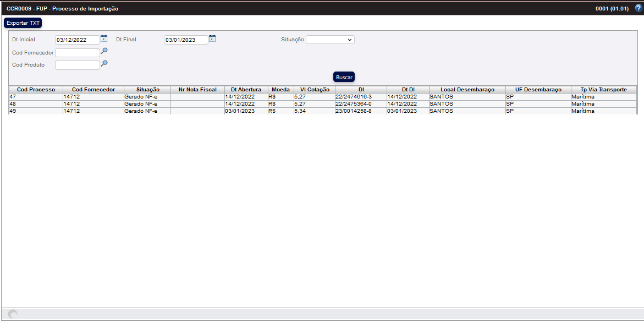Viewport: 644px width, 323px height.
Task: Click the Cod Fornecedor search magnifier
Action: (x=104, y=51)
